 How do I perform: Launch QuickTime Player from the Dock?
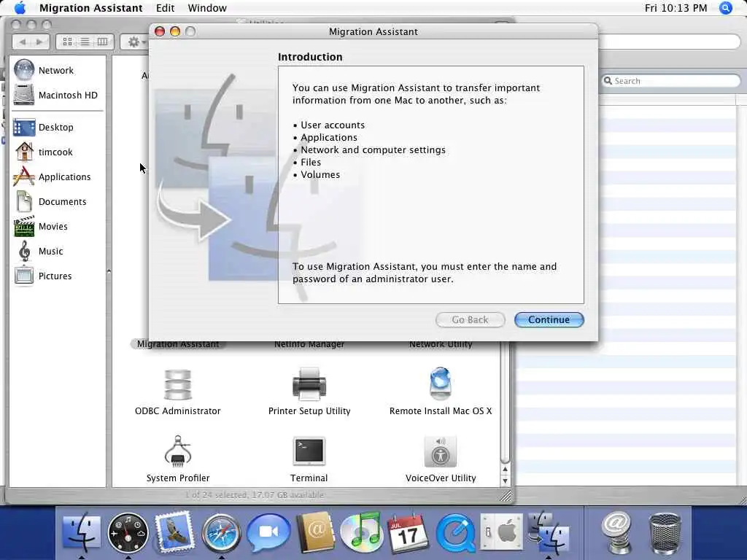(x=454, y=533)
